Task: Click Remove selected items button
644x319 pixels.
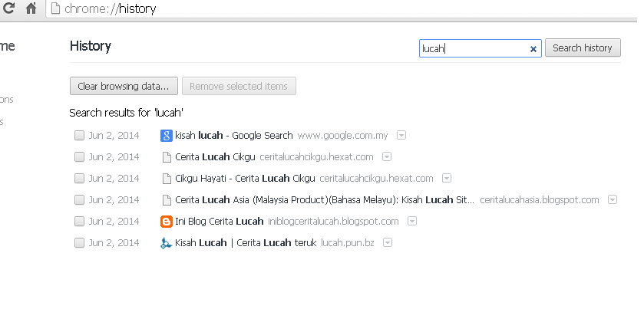Action: 239,86
